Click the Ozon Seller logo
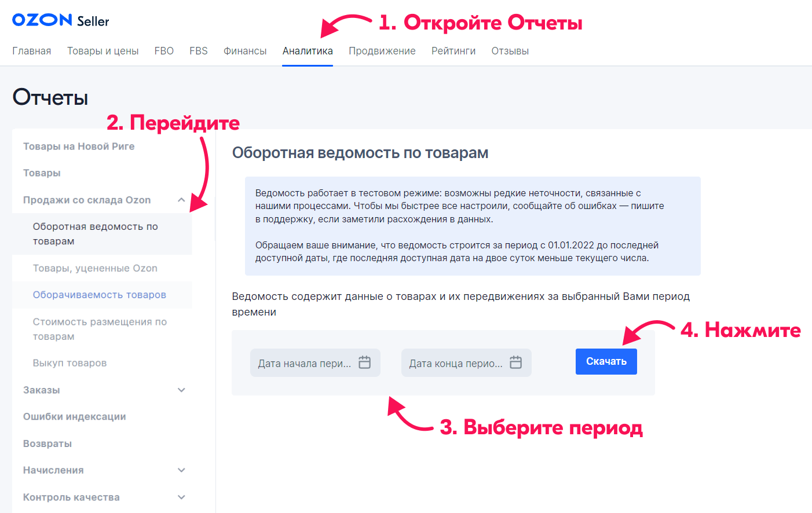Screen dimensions: 812x513 (60, 20)
